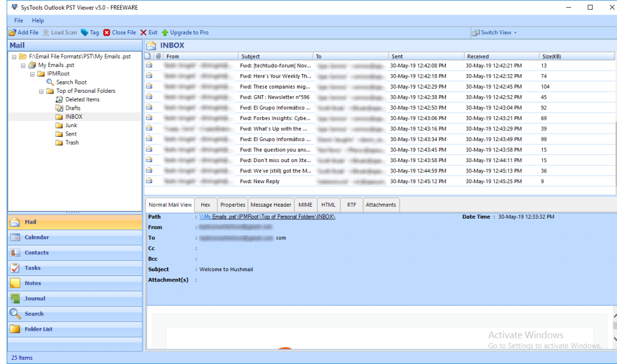This screenshot has height=364, width=617.
Task: Sort emails by Subject column header
Action: pos(275,57)
